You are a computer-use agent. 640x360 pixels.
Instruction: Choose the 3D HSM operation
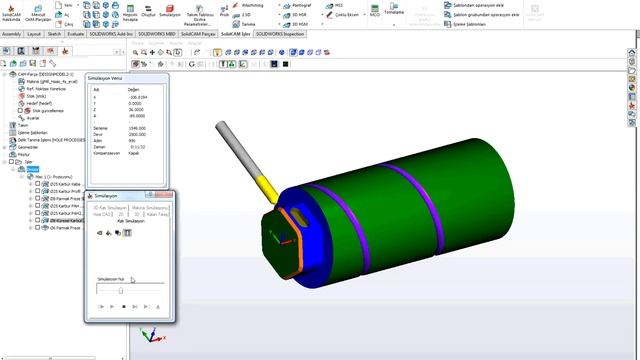point(295,24)
